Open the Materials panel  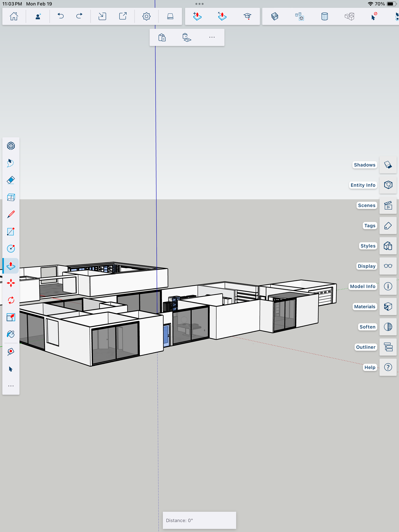388,307
